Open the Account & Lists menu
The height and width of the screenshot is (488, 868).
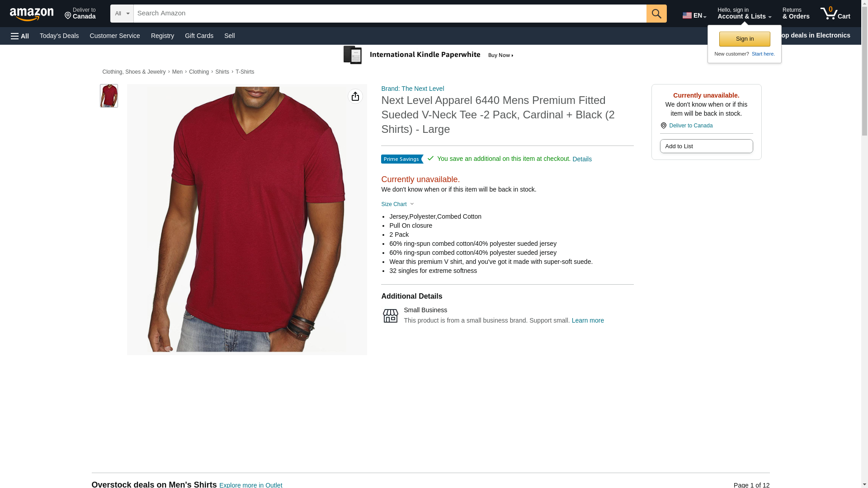tap(744, 14)
